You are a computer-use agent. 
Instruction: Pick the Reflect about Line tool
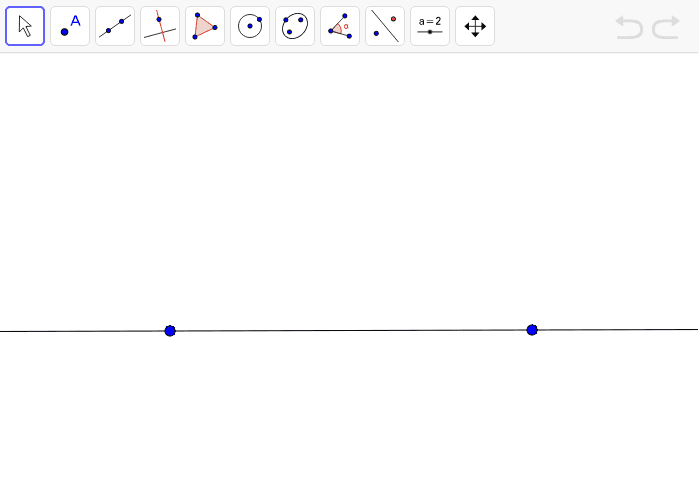[x=385, y=26]
